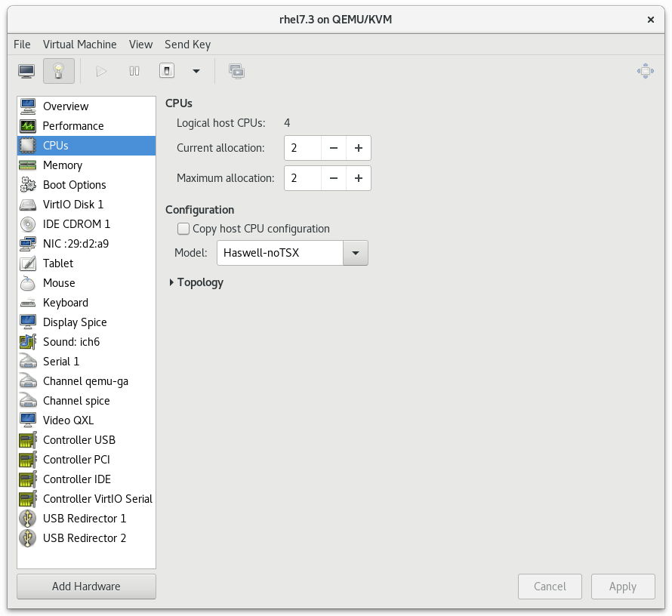
Task: Expand the Topology section
Action: [x=173, y=282]
